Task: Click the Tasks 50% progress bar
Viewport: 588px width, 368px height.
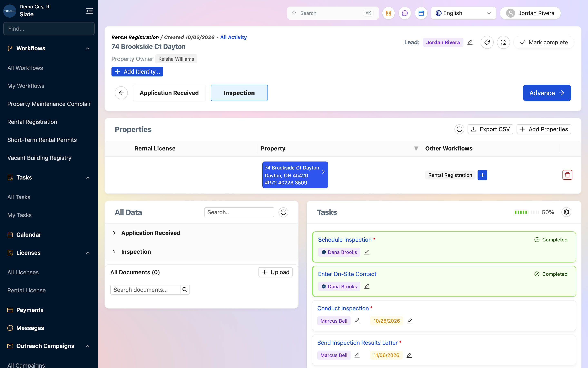Action: (526, 212)
